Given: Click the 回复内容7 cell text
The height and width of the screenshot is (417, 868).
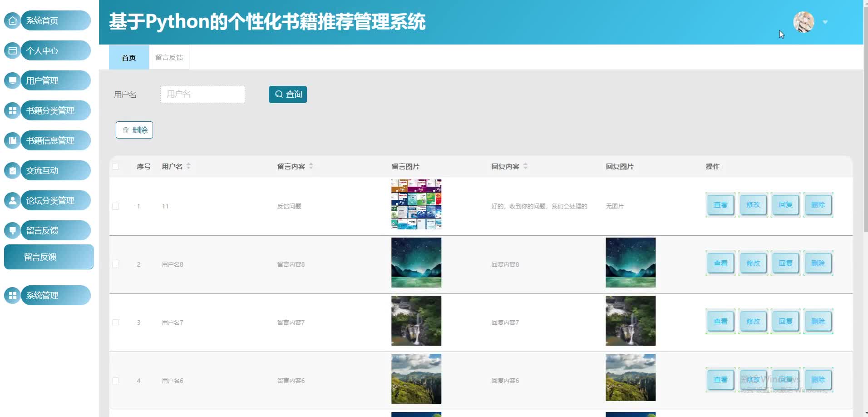Looking at the screenshot, I should pyautogui.click(x=505, y=323).
